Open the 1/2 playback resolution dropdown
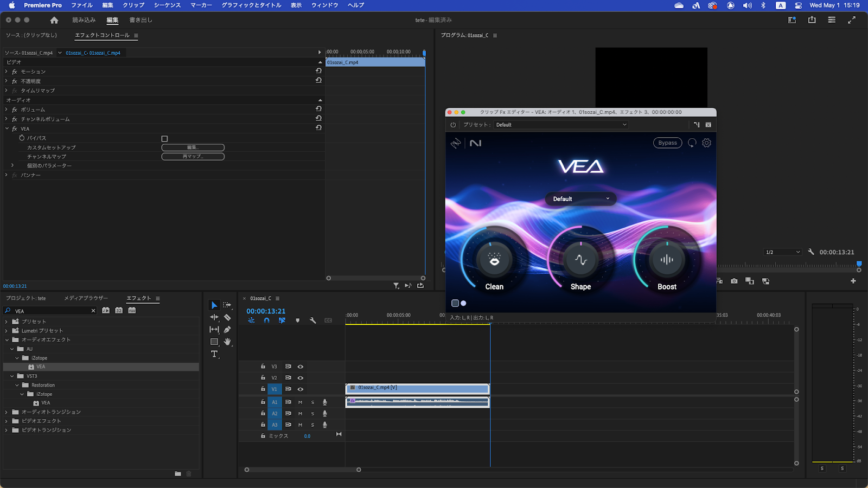The width and height of the screenshot is (868, 488). click(x=782, y=252)
